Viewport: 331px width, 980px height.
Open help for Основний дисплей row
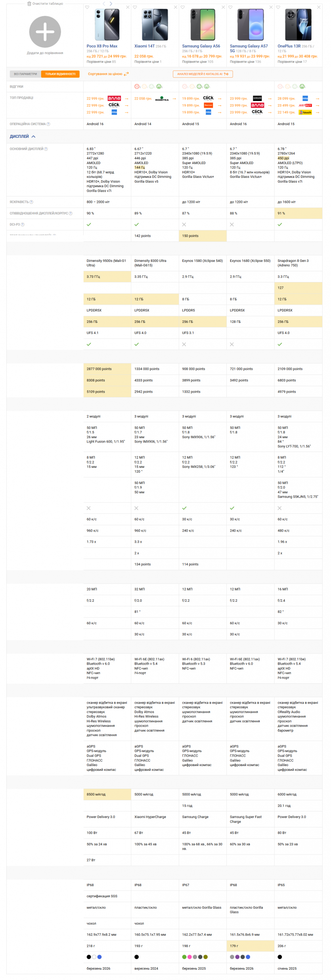tap(46, 149)
